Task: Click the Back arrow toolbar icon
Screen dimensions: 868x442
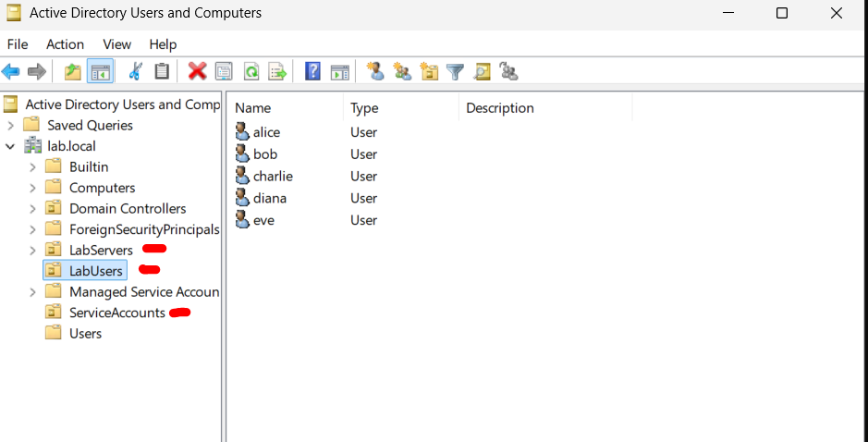Action: (x=10, y=71)
